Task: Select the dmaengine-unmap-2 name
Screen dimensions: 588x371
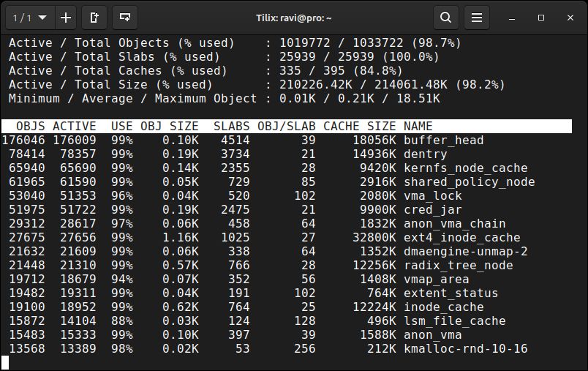Action: pyautogui.click(x=465, y=251)
